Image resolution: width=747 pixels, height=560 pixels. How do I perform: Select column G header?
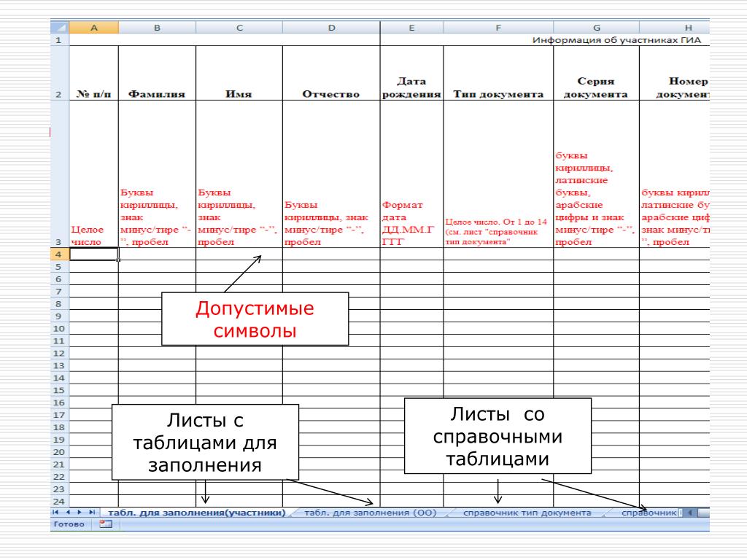pos(597,28)
